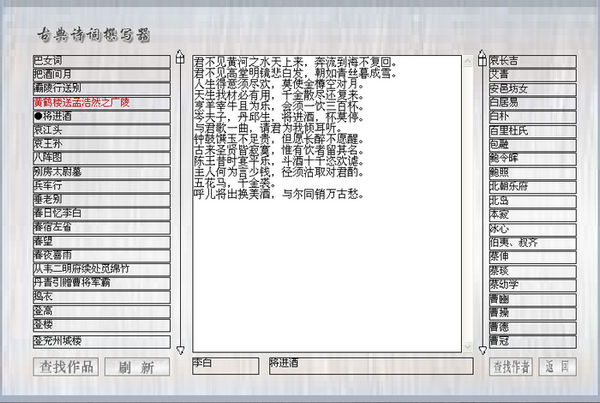600x403 pixels.
Task: Click the 查找作品 button
Action: [x=66, y=367]
